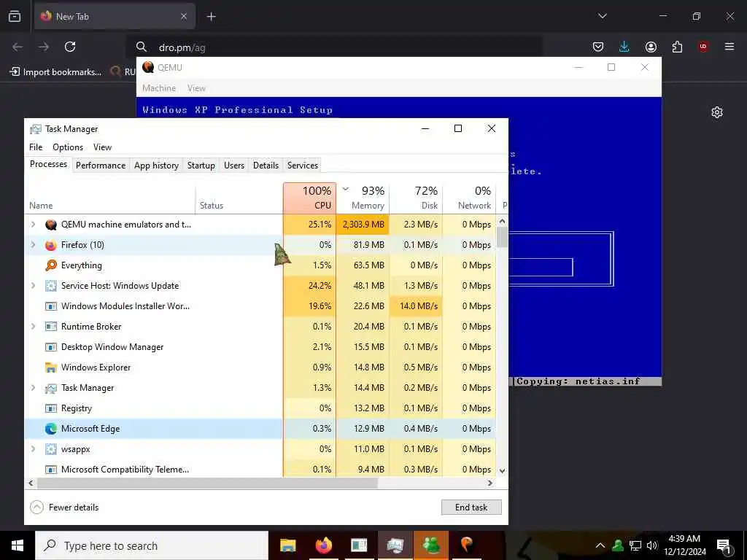Open the notification center icon
This screenshot has width=747, height=560.
pyautogui.click(x=724, y=546)
